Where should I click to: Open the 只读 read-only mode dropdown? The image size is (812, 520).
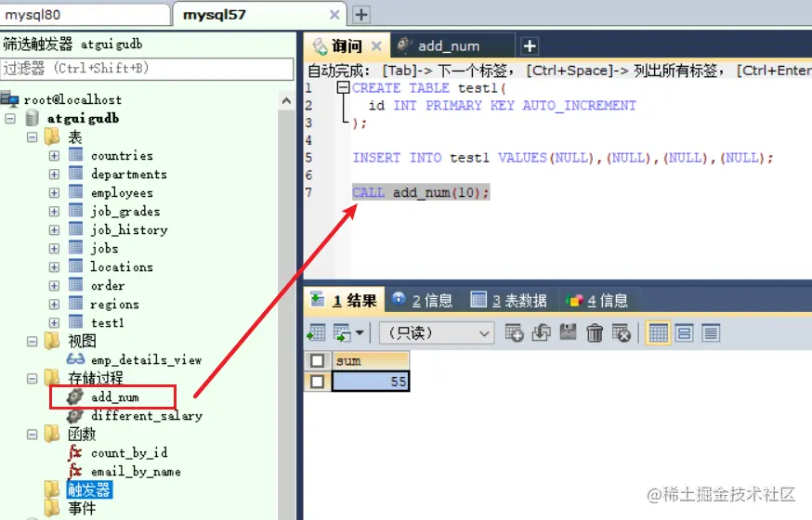437,332
